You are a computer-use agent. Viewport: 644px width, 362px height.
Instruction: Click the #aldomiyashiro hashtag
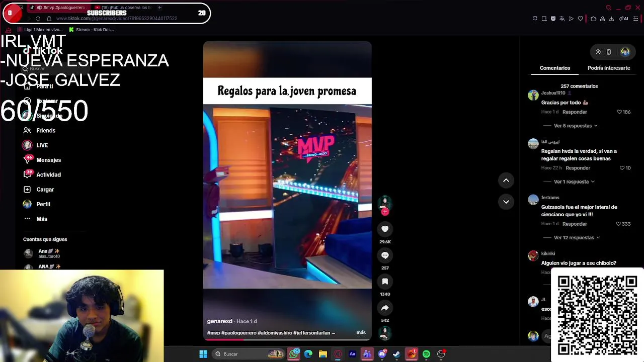pos(275,333)
